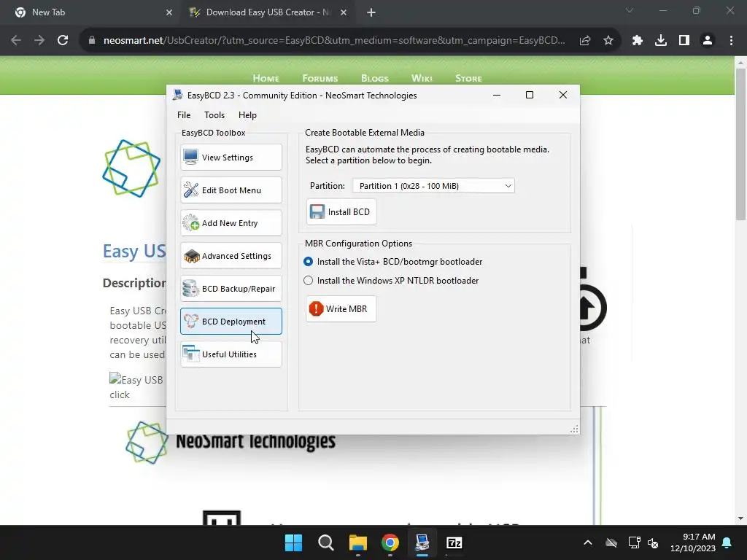This screenshot has width=747, height=560.
Task: Open the notifications bell icon
Action: [727, 542]
